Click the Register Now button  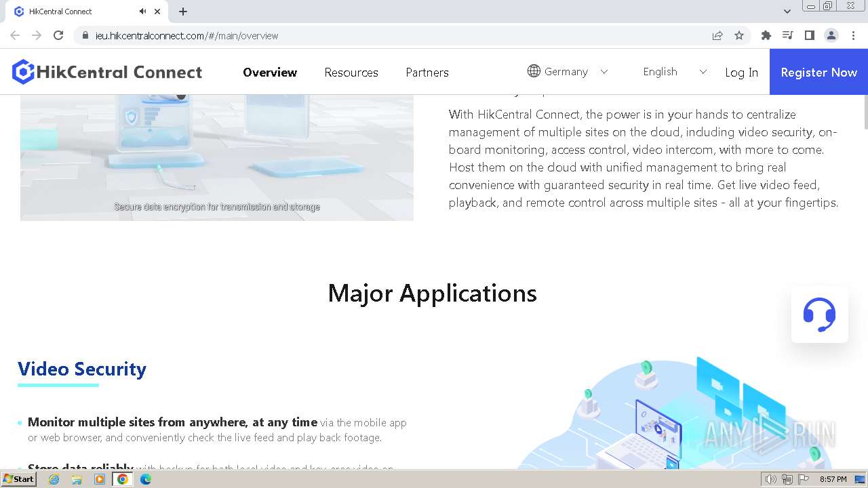click(818, 72)
